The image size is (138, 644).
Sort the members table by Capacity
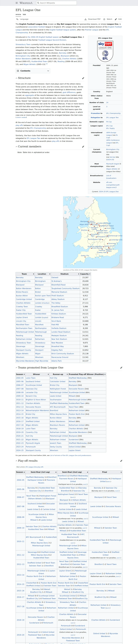pos(85,274)
